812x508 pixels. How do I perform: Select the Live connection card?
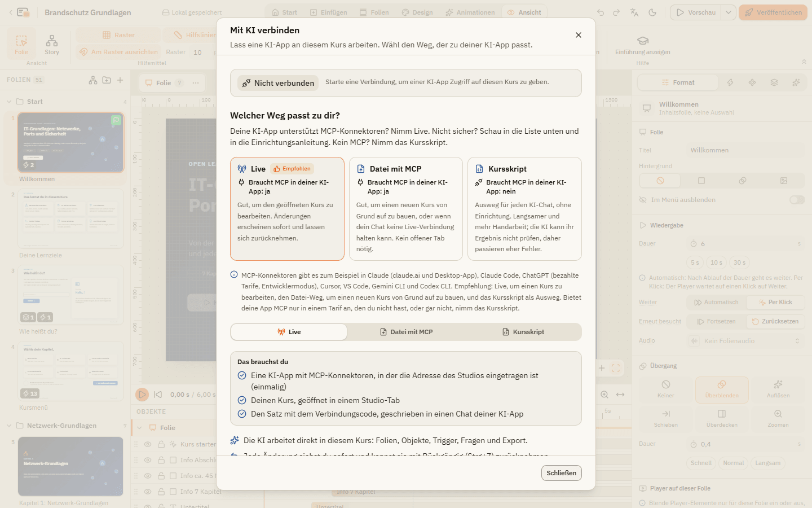(287, 209)
